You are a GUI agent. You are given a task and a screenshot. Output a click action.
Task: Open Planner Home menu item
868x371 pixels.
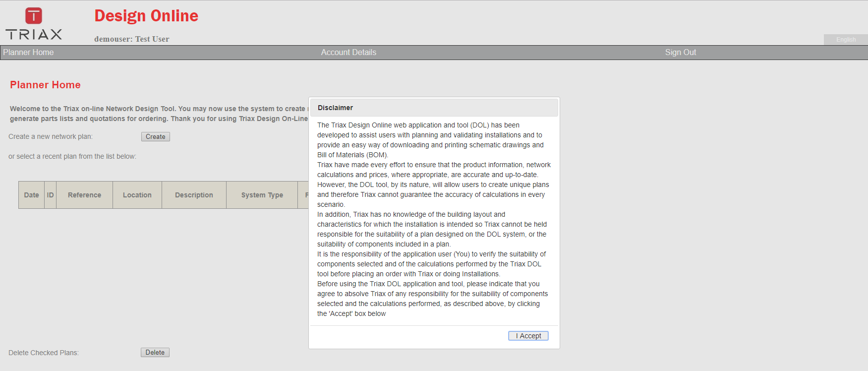pyautogui.click(x=28, y=53)
